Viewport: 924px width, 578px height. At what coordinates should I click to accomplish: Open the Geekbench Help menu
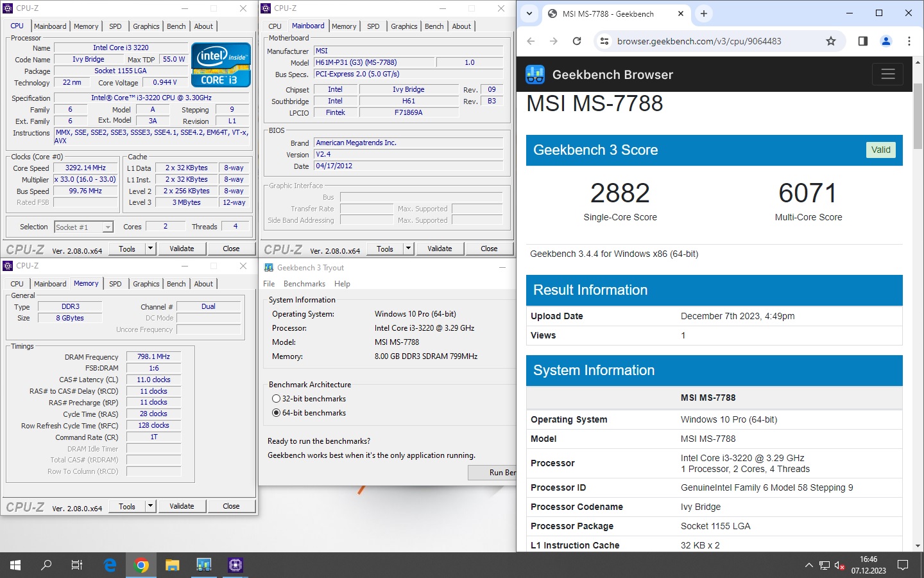[343, 284]
